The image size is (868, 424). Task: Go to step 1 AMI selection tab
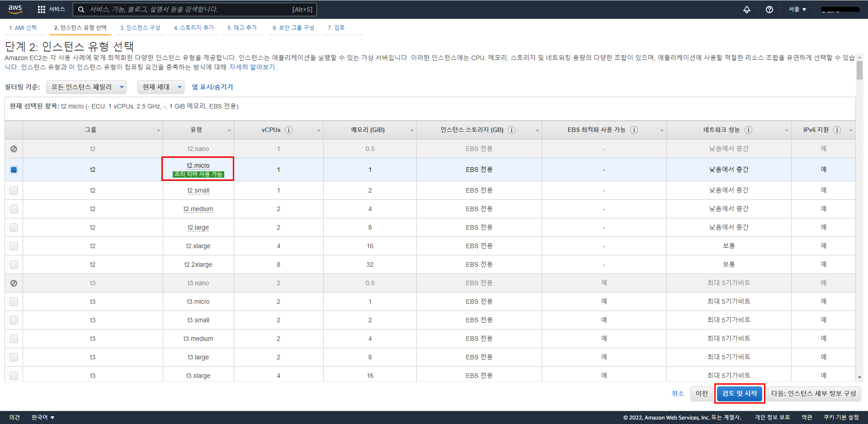(x=23, y=28)
